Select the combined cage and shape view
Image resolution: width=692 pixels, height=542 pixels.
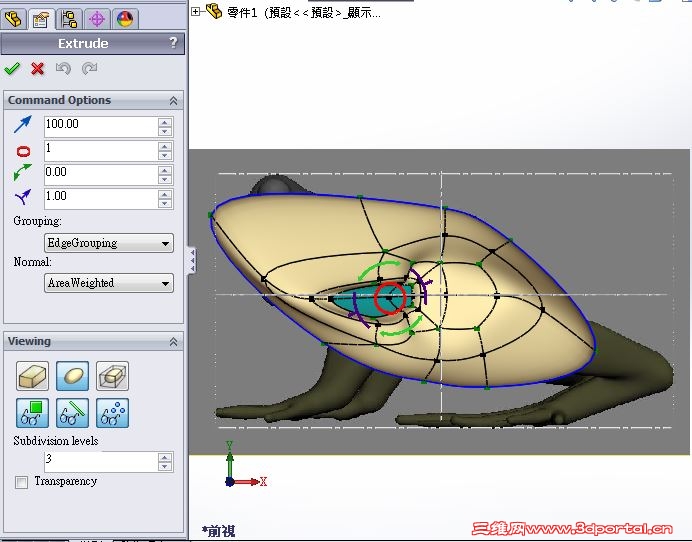pyautogui.click(x=113, y=376)
